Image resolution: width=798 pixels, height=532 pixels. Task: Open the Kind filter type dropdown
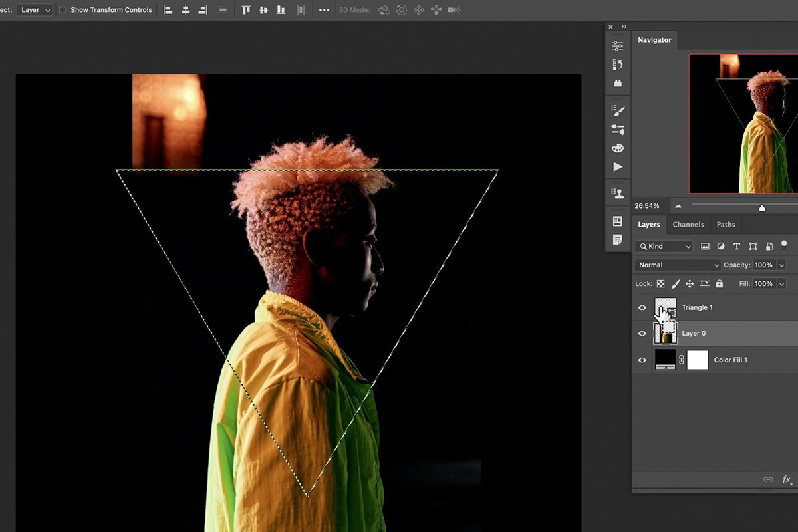pyautogui.click(x=664, y=246)
